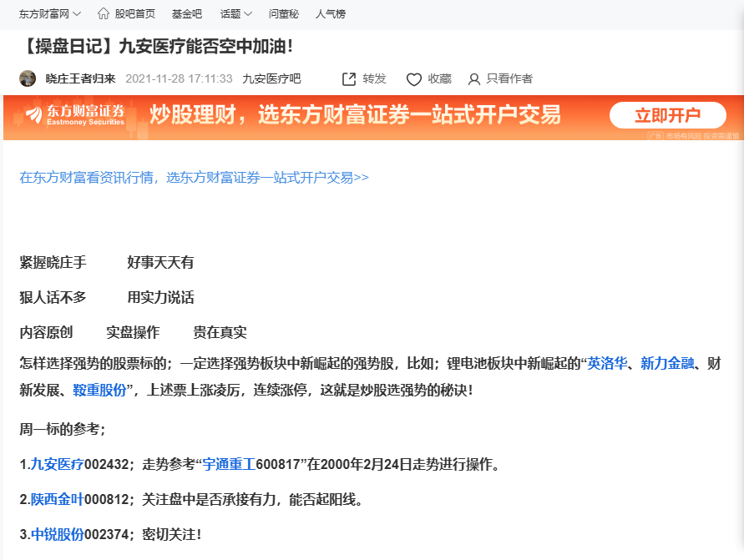The width and height of the screenshot is (744, 560).
Task: Open 股吧首页 in top navigation
Action: [134, 14]
